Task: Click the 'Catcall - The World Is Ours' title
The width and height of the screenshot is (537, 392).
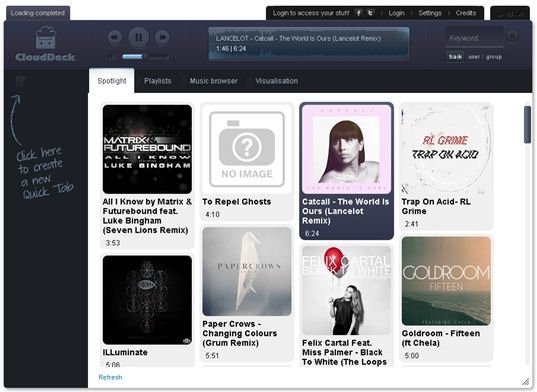Action: click(x=346, y=211)
